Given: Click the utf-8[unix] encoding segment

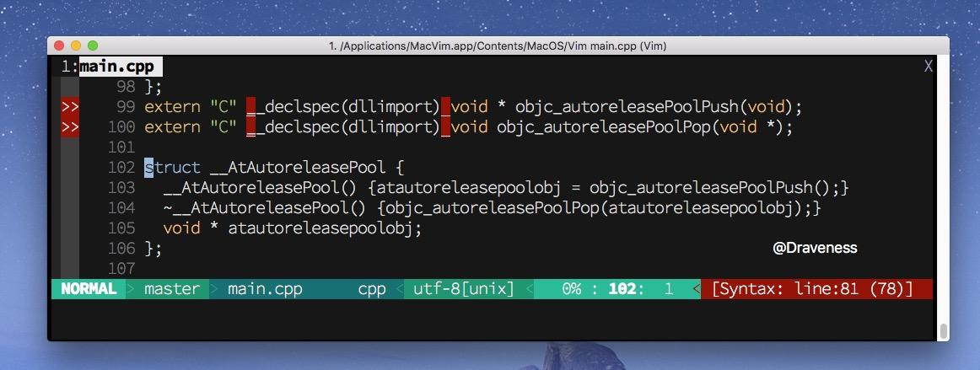Looking at the screenshot, I should pos(463,289).
